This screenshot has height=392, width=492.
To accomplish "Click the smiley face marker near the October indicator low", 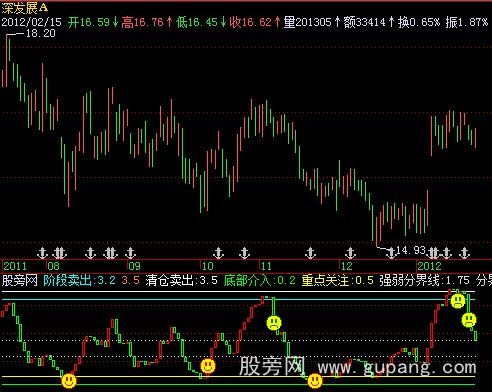I will pos(208,366).
